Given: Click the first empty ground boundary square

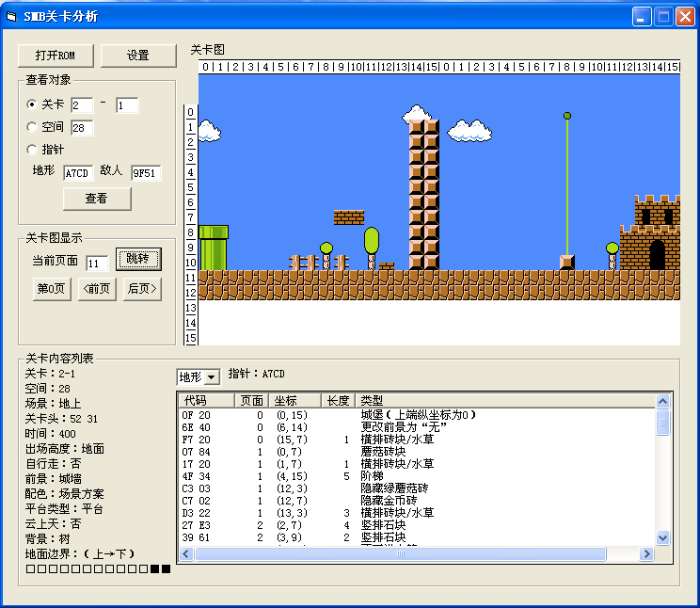Looking at the screenshot, I should pyautogui.click(x=31, y=568).
